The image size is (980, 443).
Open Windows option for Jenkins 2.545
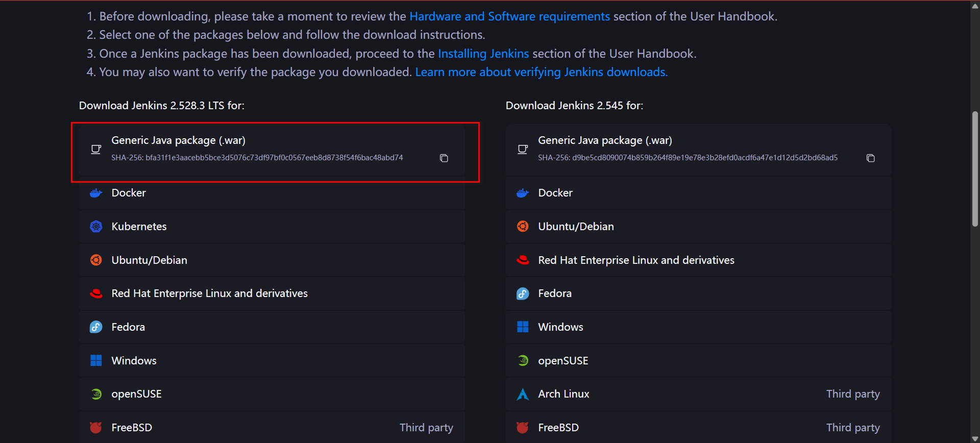click(x=699, y=327)
